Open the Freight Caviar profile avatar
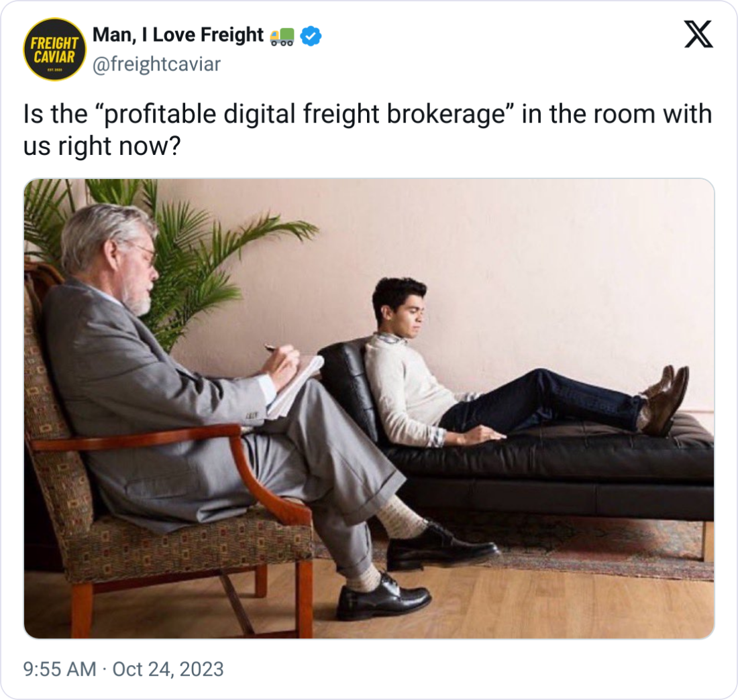This screenshot has height=700, width=738. coord(54,50)
